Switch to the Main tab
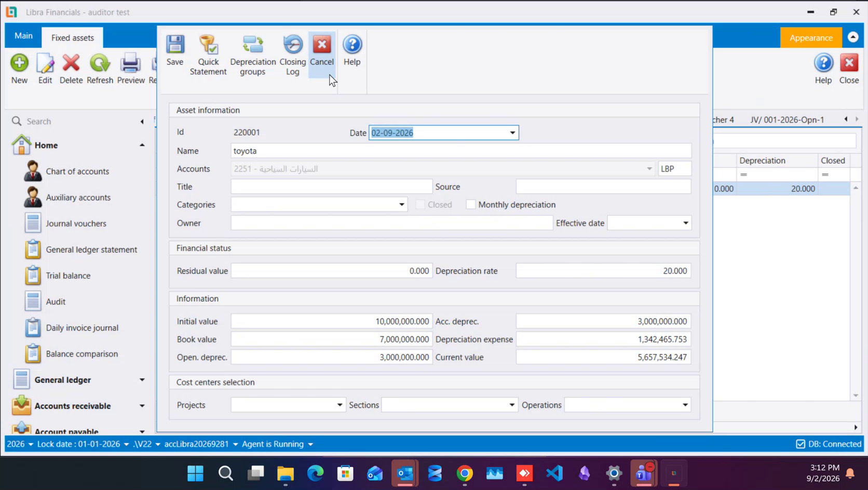Screen dimensions: 868x490 (23, 36)
